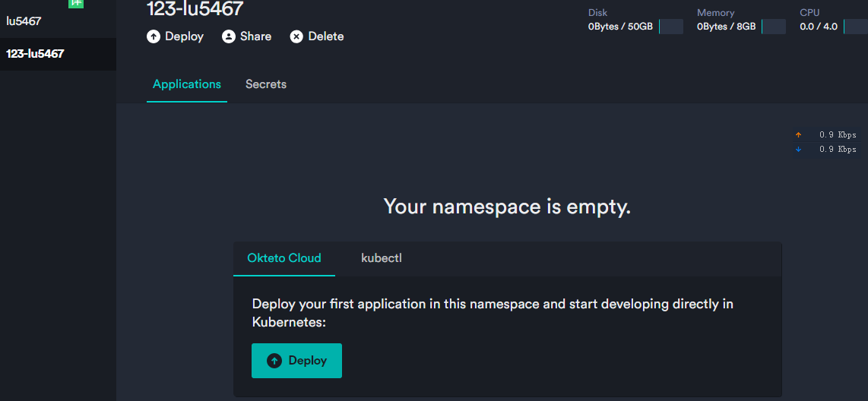
Task: Click the Disk label
Action: [x=598, y=12]
